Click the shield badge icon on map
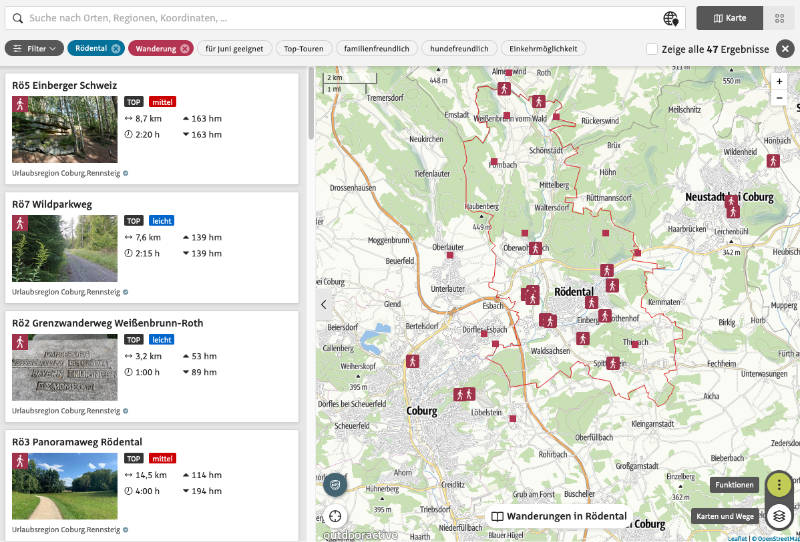The image size is (800, 542). (335, 485)
